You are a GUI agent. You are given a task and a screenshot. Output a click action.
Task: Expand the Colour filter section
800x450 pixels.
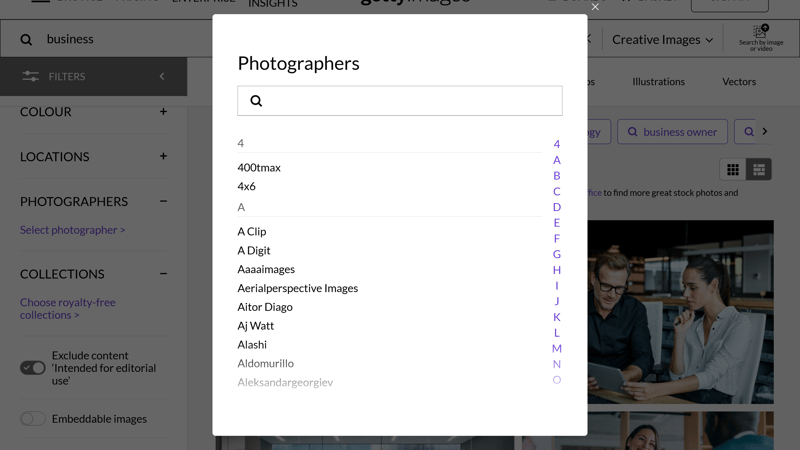click(x=163, y=112)
